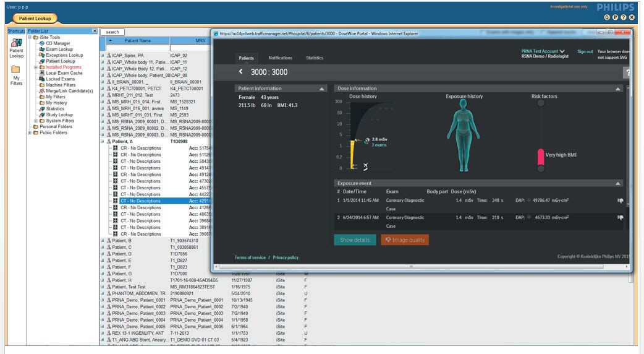This screenshot has height=354, width=644.
Task: Select DAP indicator dot for 4673.33 row
Action: 529,217
